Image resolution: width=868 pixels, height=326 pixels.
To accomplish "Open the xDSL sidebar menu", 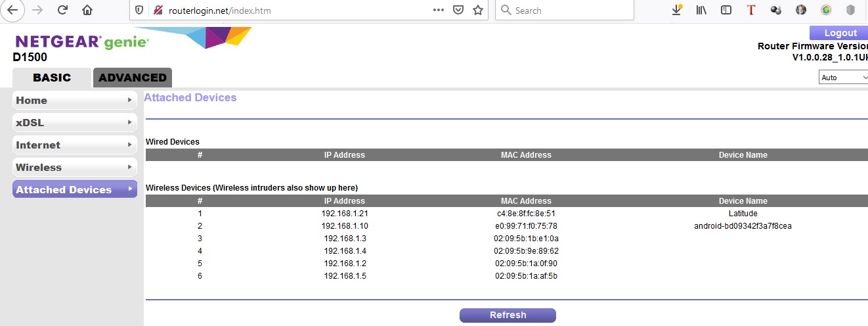I will point(75,122).
